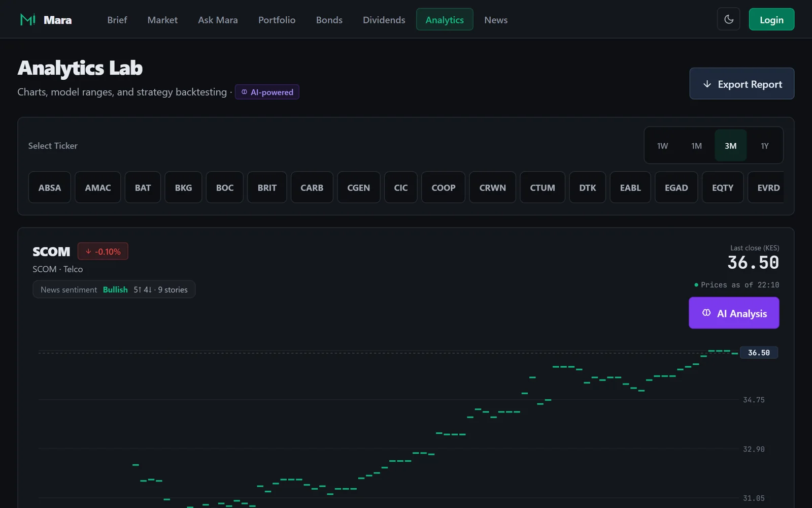Click the 32.90 axis label
812x508 pixels.
tap(754, 449)
